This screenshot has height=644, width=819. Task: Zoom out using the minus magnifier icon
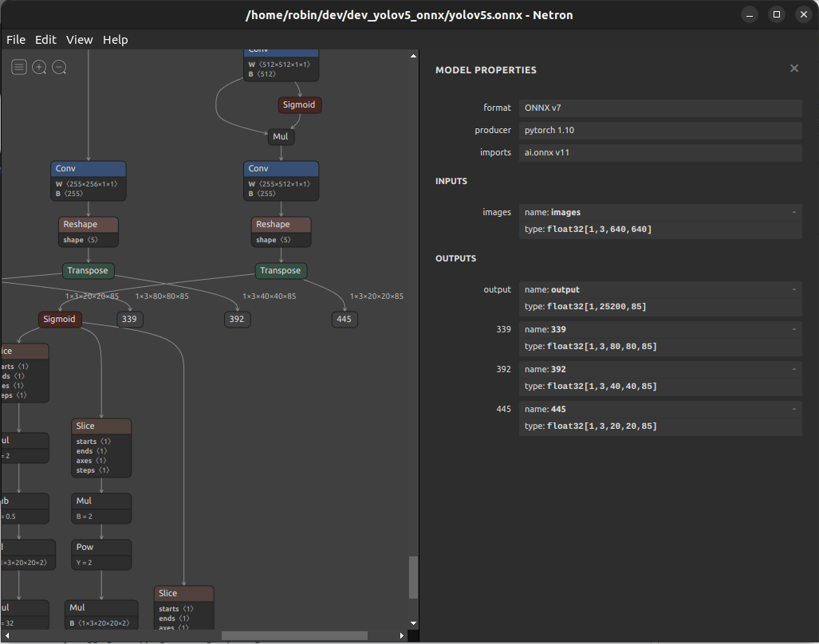tap(59, 67)
